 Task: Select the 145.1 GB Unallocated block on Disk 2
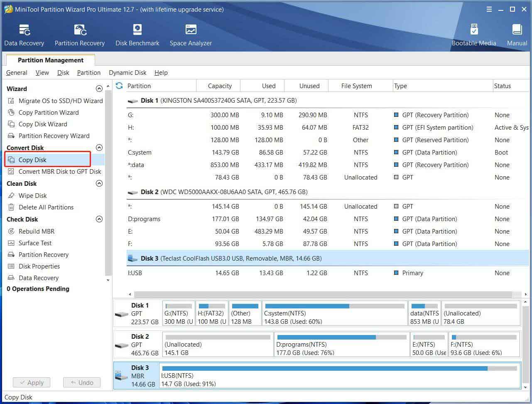[x=218, y=345]
